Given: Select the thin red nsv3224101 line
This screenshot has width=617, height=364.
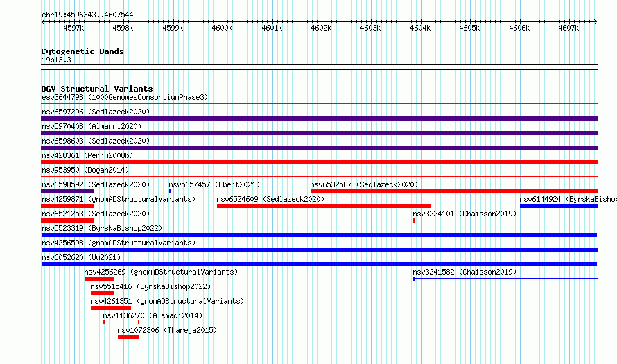Looking at the screenshot, I should tap(505, 220).
